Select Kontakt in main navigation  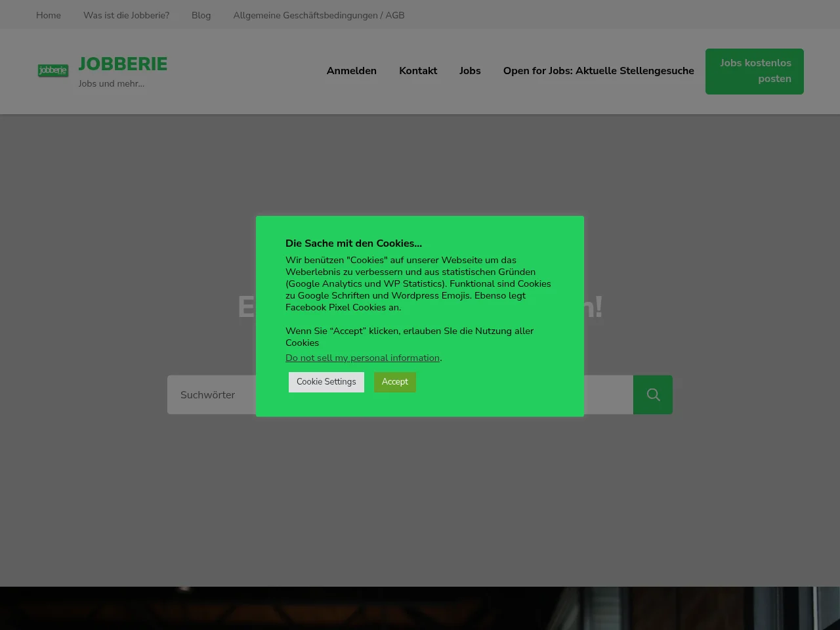click(x=418, y=71)
